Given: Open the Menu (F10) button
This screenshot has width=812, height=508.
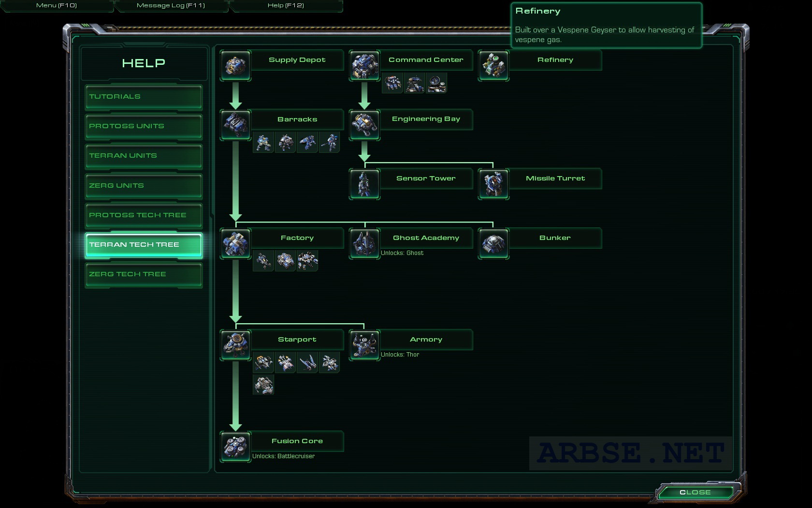Looking at the screenshot, I should click(57, 6).
